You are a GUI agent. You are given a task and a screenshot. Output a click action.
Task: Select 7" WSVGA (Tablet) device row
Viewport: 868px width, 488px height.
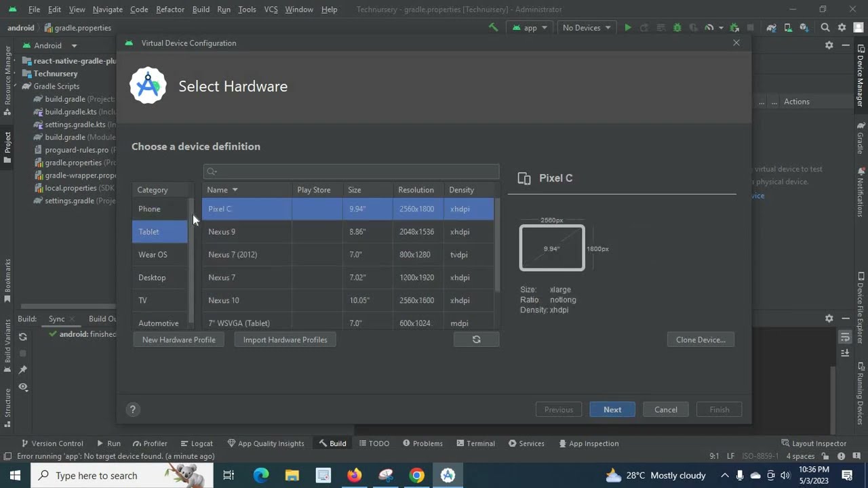pyautogui.click(x=348, y=323)
